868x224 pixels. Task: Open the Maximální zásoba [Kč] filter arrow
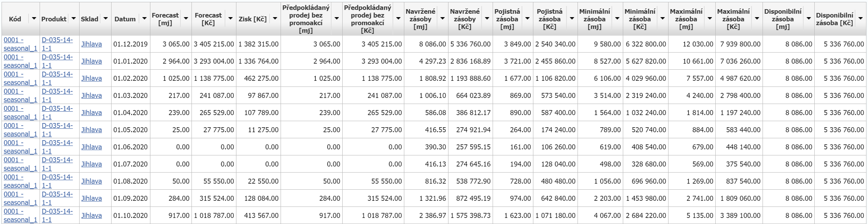coord(757,19)
